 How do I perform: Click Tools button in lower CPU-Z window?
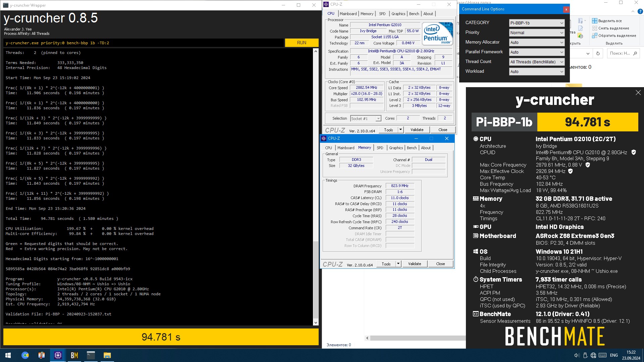[386, 264]
